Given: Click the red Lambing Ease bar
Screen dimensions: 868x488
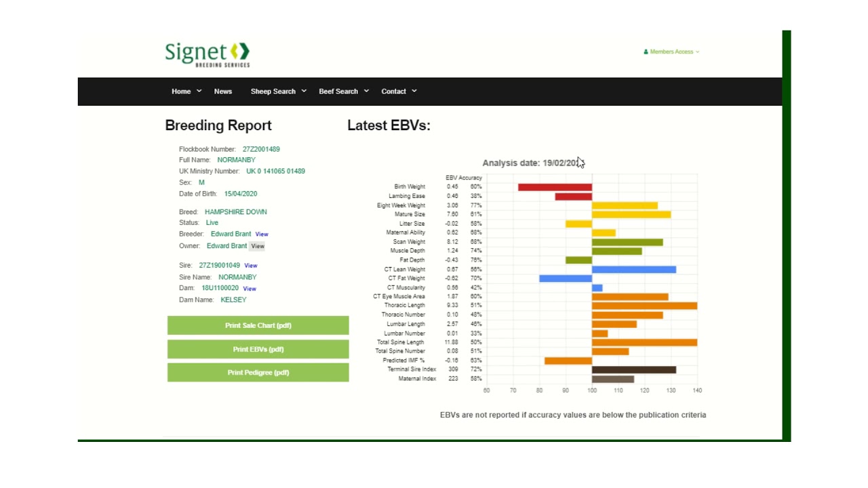Looking at the screenshot, I should [x=573, y=197].
